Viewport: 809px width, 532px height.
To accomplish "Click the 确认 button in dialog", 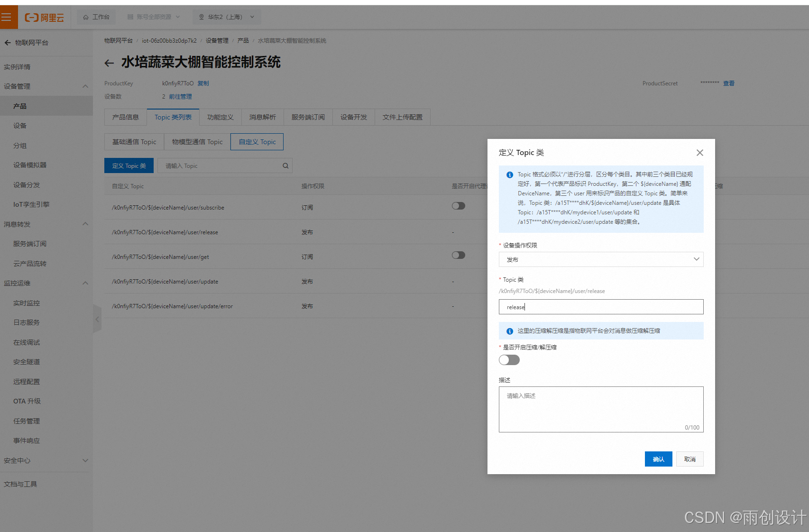I will (x=659, y=459).
